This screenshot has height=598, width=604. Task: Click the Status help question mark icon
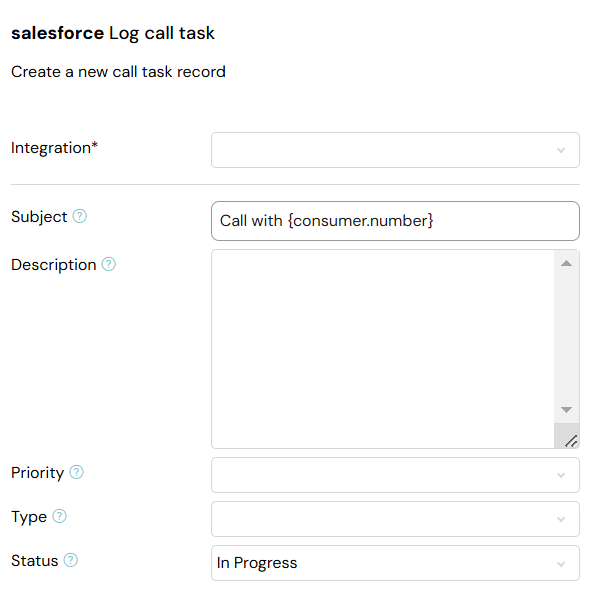pyautogui.click(x=71, y=561)
